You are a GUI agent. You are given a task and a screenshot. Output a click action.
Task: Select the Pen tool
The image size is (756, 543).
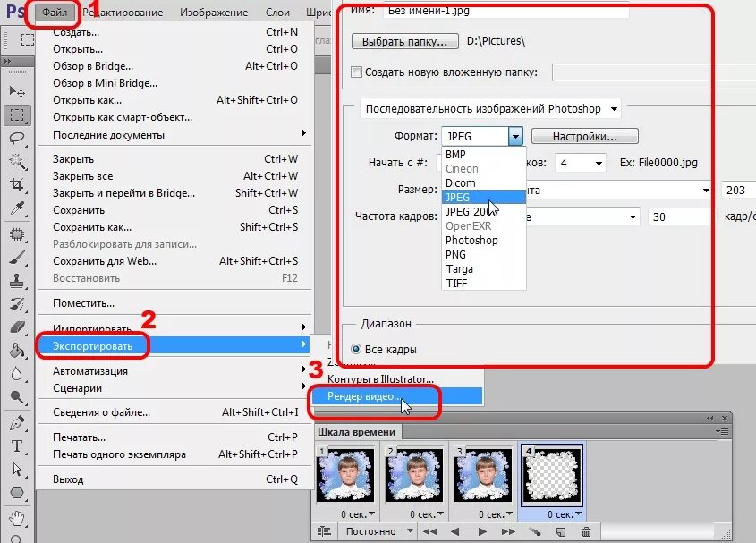coord(17,423)
